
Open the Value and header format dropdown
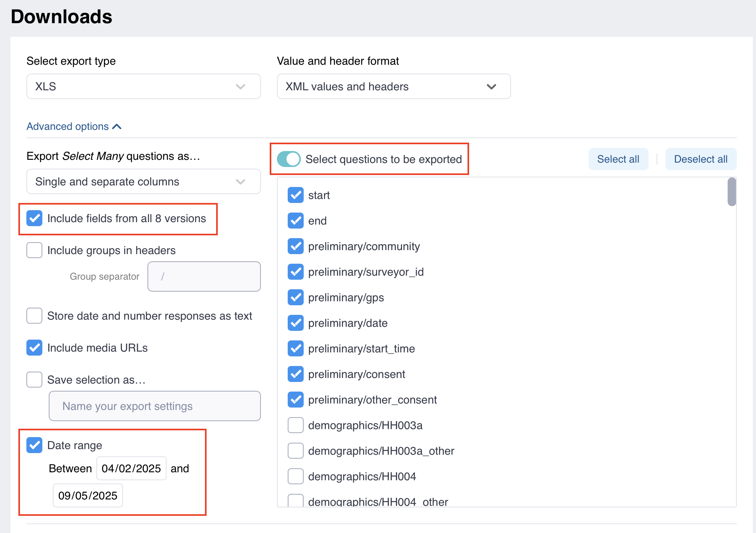click(393, 86)
